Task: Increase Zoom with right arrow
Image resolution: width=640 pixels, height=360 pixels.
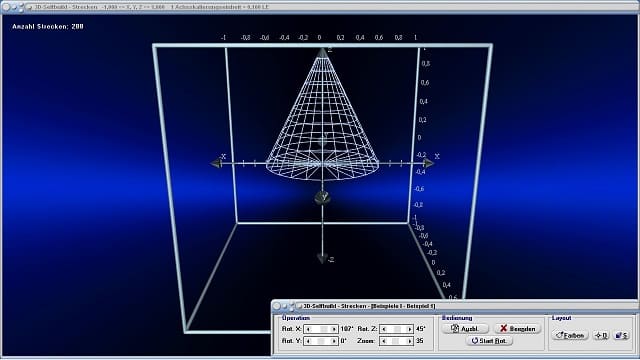Action: click(x=409, y=341)
